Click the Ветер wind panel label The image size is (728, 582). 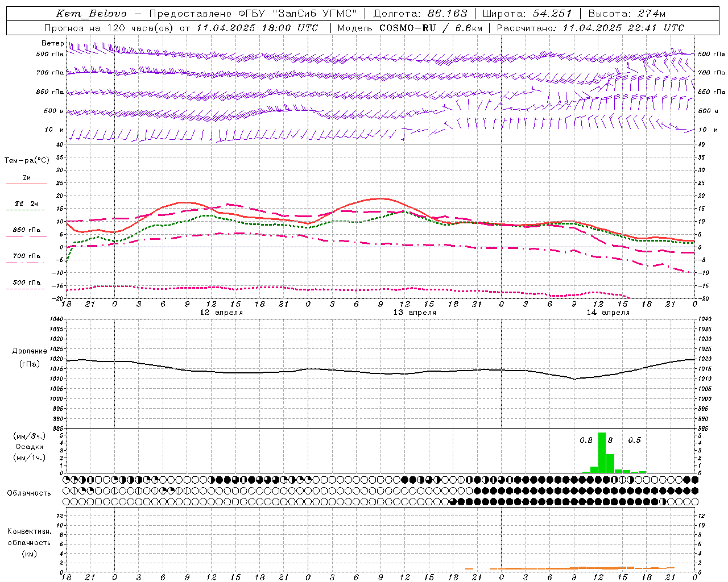point(52,43)
